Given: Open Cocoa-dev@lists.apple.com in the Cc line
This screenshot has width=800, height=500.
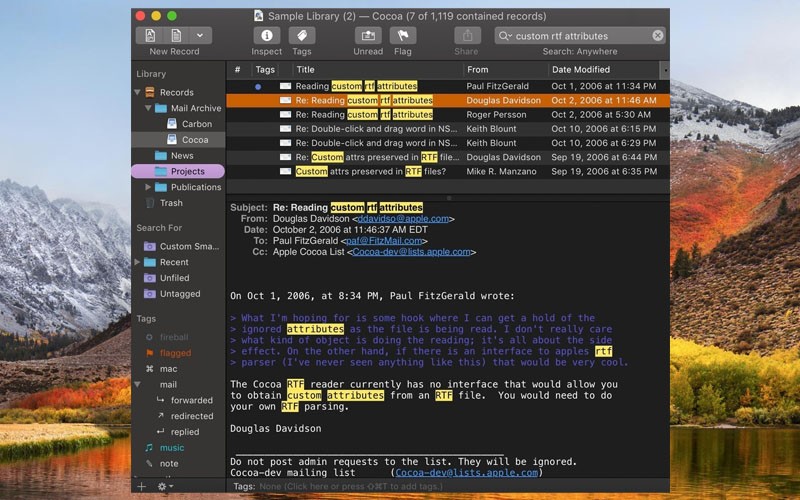Looking at the screenshot, I should tap(411, 252).
